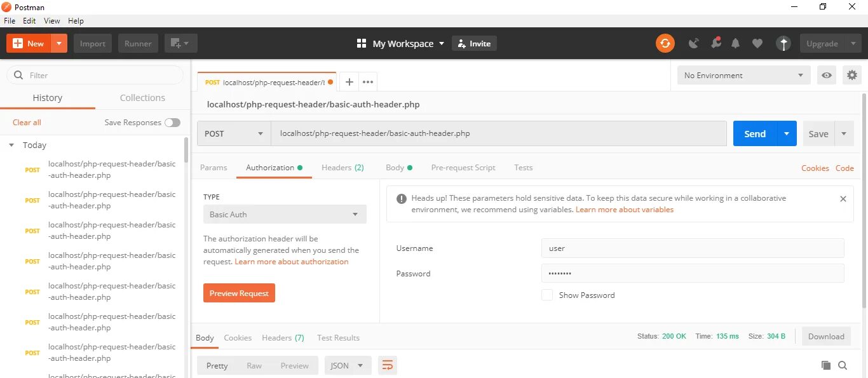Open the No Environment dropdown
The image size is (868, 378).
pyautogui.click(x=744, y=75)
